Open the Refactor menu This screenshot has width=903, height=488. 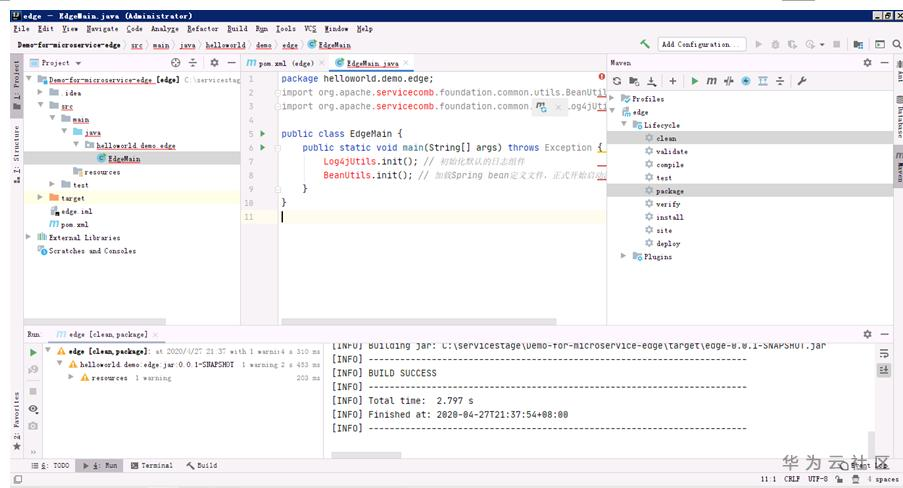(202, 29)
